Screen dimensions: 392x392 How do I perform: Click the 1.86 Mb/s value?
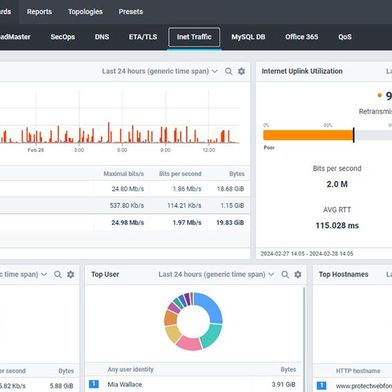(187, 189)
